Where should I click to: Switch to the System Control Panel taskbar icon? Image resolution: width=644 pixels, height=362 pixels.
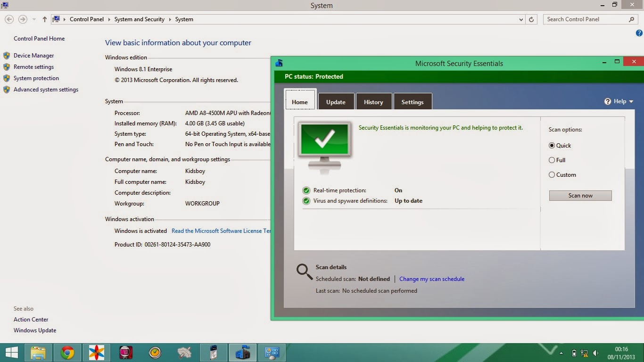(x=272, y=353)
